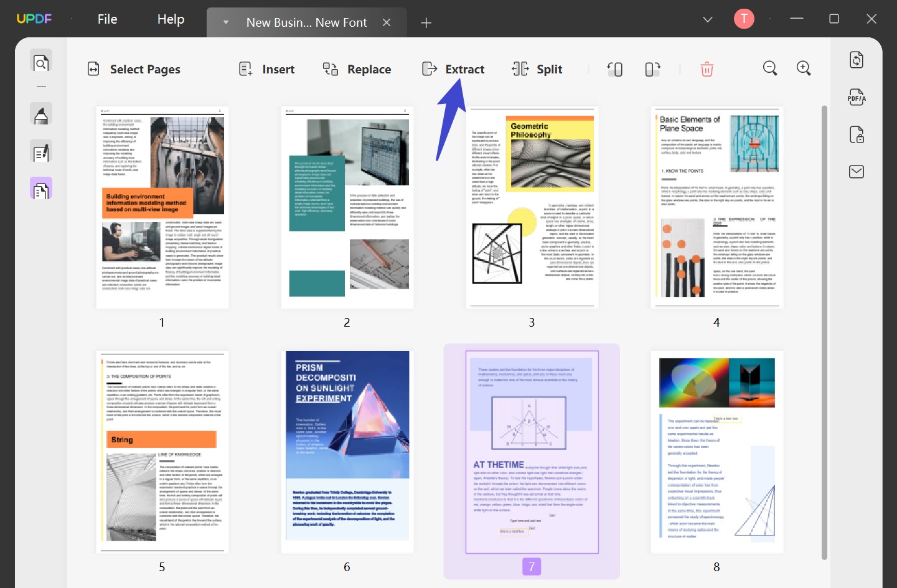Rotate the selected page left

tap(615, 69)
